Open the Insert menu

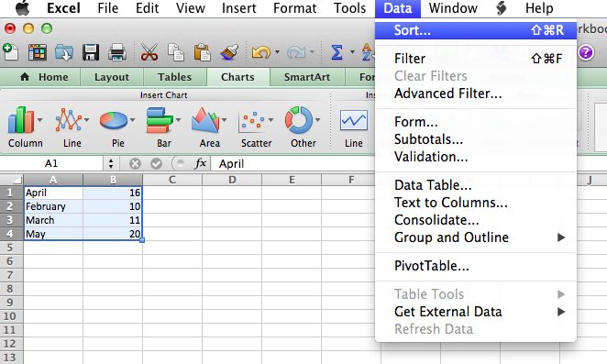[238, 8]
